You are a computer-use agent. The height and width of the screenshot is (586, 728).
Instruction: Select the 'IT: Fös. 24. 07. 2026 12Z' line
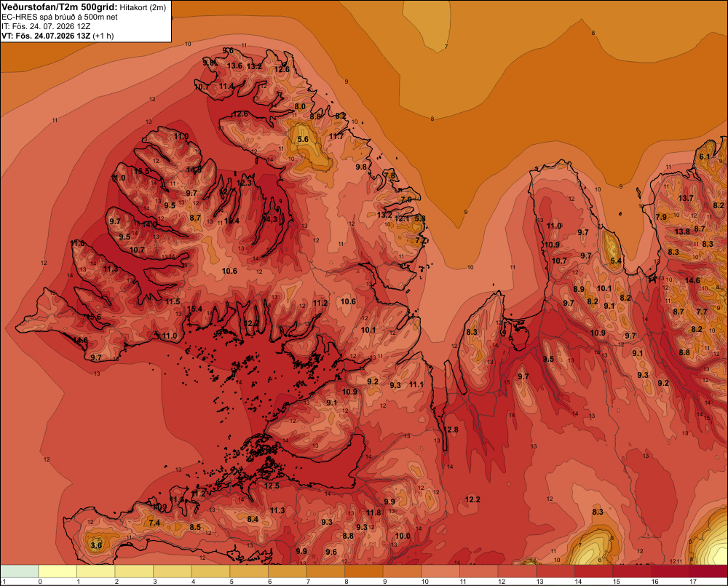[x=46, y=26]
